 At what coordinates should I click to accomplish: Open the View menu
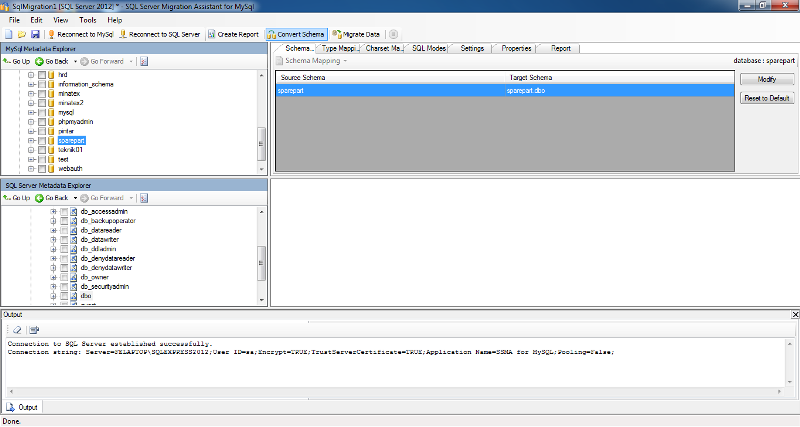click(61, 20)
